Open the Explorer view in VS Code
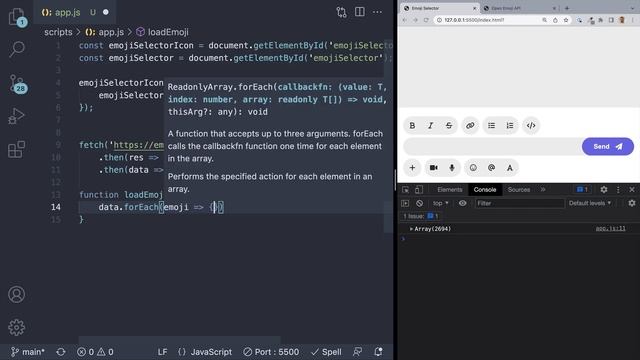 17,17
